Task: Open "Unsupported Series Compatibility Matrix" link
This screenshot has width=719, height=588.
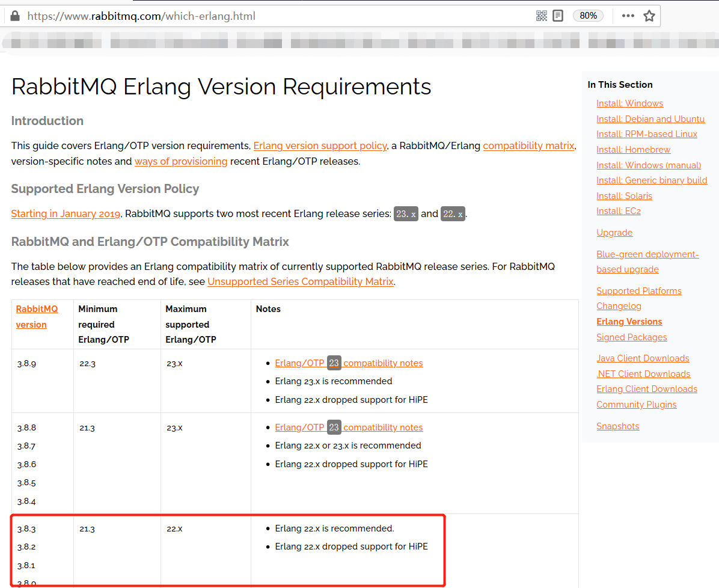Action: [x=300, y=281]
